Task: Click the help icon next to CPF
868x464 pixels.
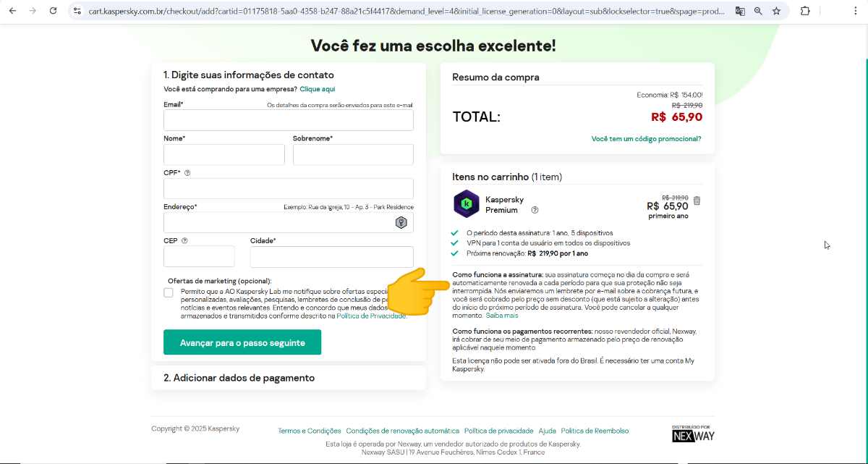Action: coord(187,173)
